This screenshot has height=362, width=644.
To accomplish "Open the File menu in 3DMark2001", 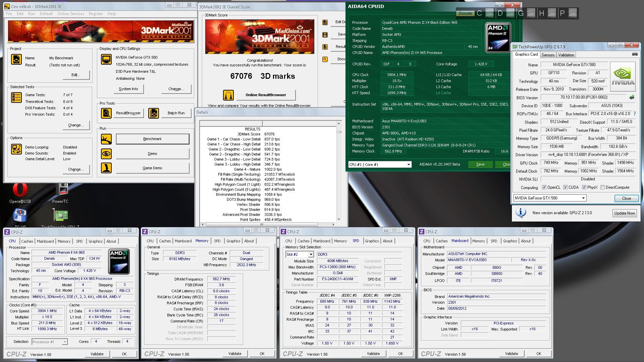I will tap(9, 14).
